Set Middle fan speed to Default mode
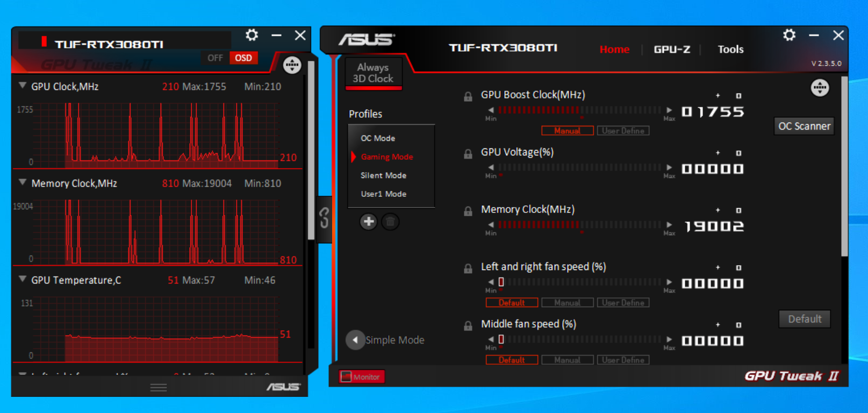868x413 pixels. point(512,360)
